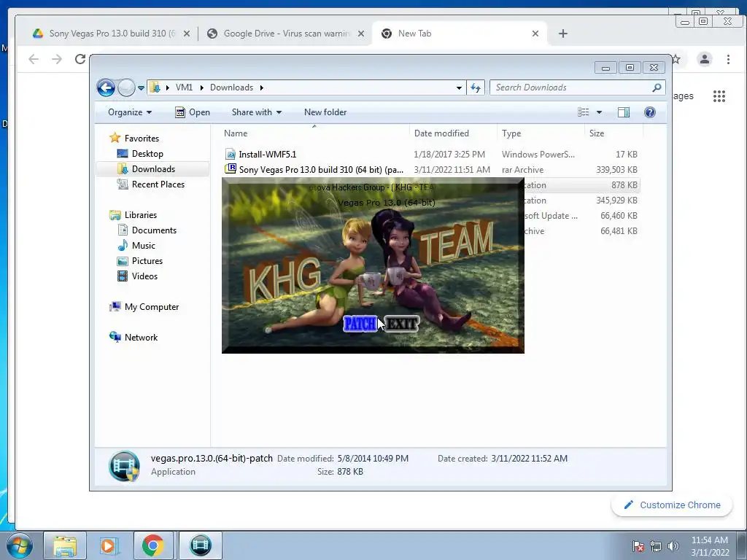Image resolution: width=747 pixels, height=560 pixels.
Task: Open the Music library
Action: coord(144,246)
